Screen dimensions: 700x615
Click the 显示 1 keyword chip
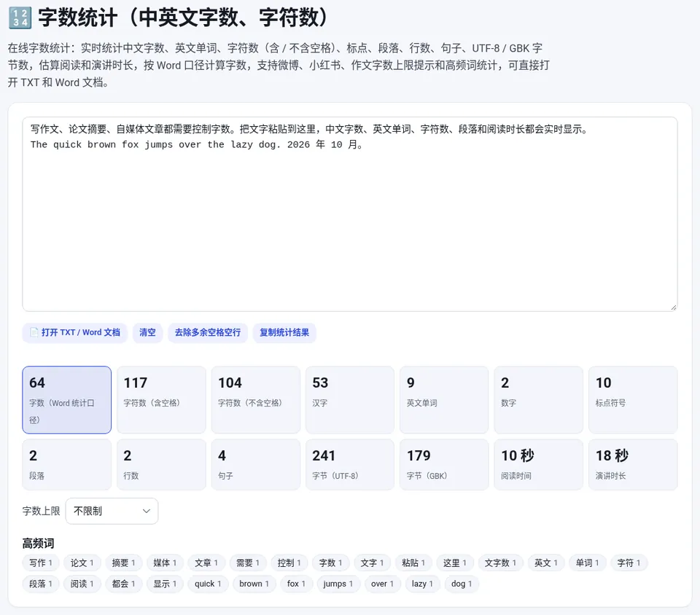pos(166,584)
